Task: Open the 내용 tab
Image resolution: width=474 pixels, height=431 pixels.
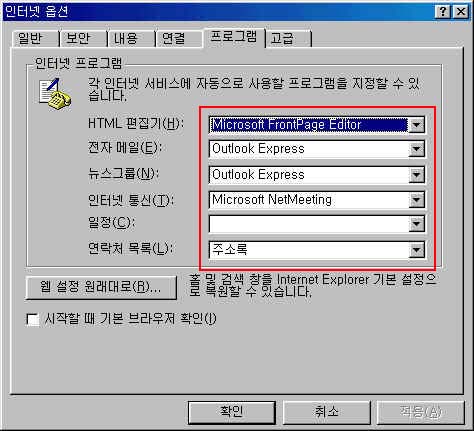Action: coord(131,39)
